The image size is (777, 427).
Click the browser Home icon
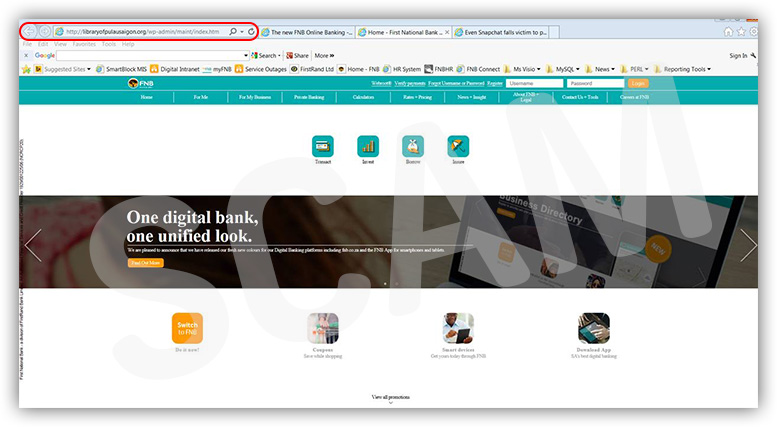click(728, 32)
